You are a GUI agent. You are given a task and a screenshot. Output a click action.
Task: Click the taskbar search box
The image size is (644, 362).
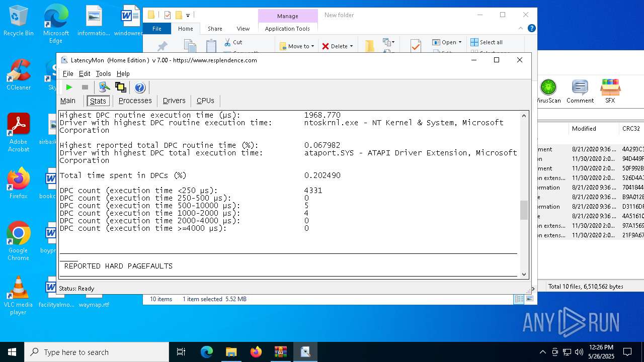click(97, 352)
